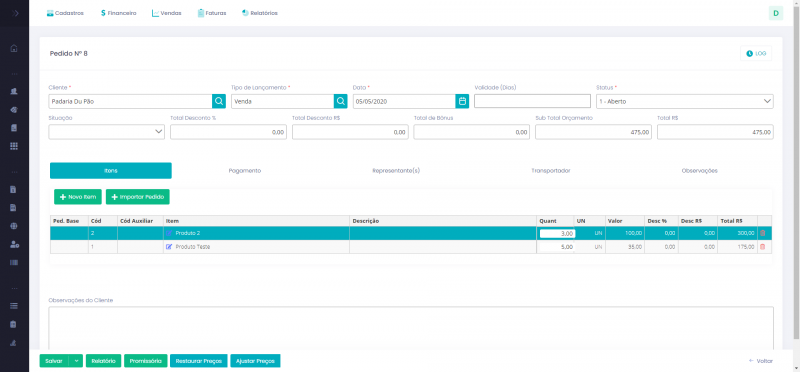Switch to the Transportador tab
The image size is (800, 372).
coord(551,170)
